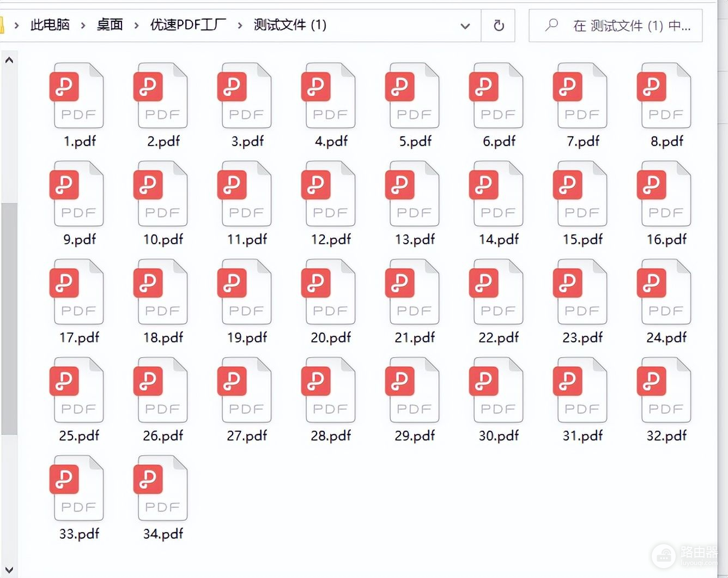This screenshot has width=728, height=578.
Task: Select the 23.pdf file icon
Action: (581, 292)
